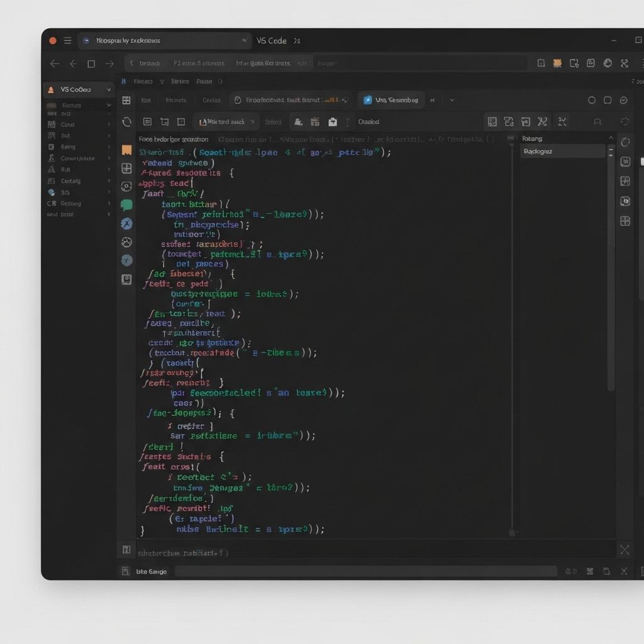Switch to the Eicnets tab
The height and width of the screenshot is (644, 644).
pos(177,100)
